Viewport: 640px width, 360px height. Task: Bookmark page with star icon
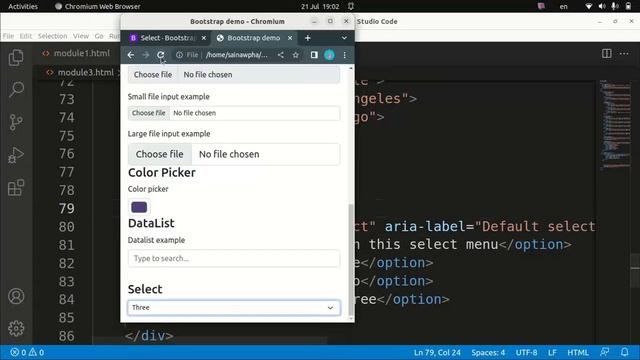click(x=296, y=55)
